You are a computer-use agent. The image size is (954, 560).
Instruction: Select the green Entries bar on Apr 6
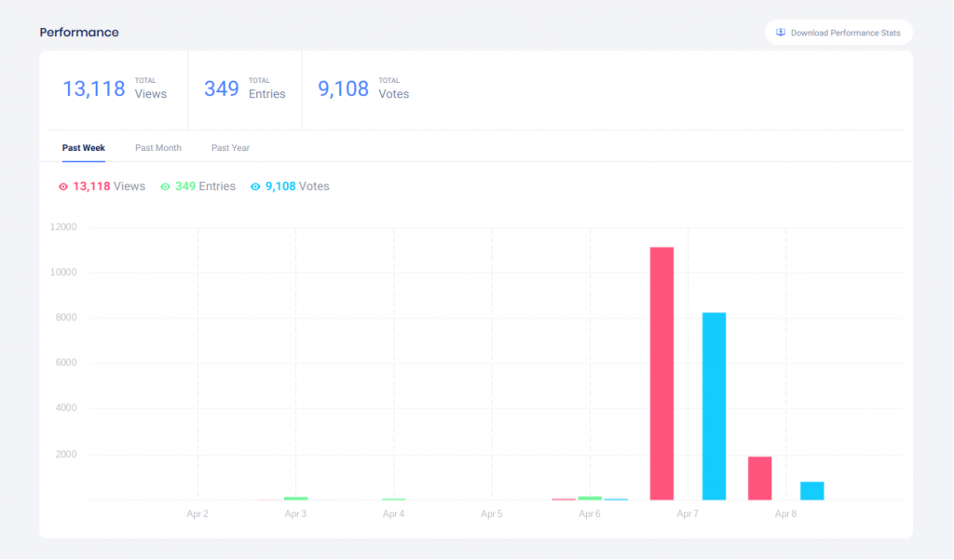pos(590,499)
